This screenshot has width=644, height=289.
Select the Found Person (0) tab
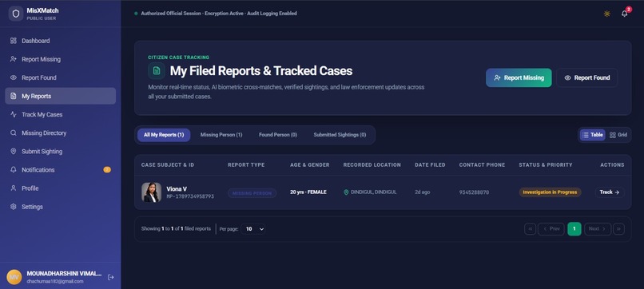[x=278, y=135]
